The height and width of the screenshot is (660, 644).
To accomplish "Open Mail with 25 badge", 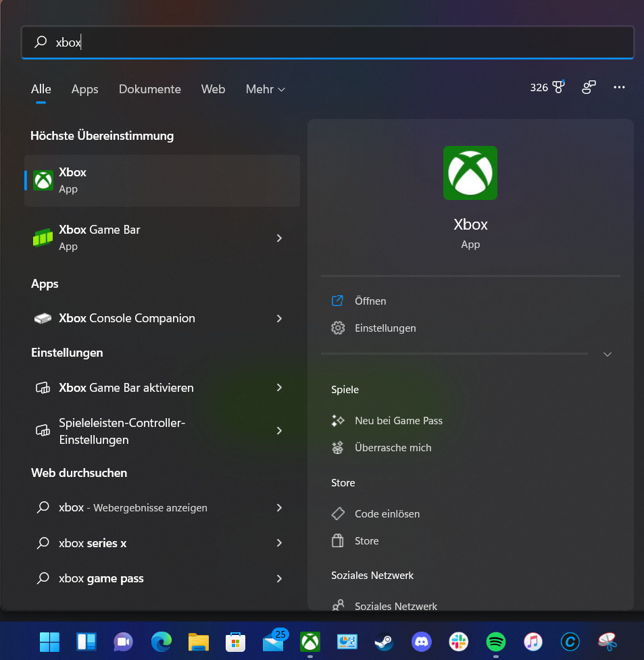I will [x=274, y=640].
